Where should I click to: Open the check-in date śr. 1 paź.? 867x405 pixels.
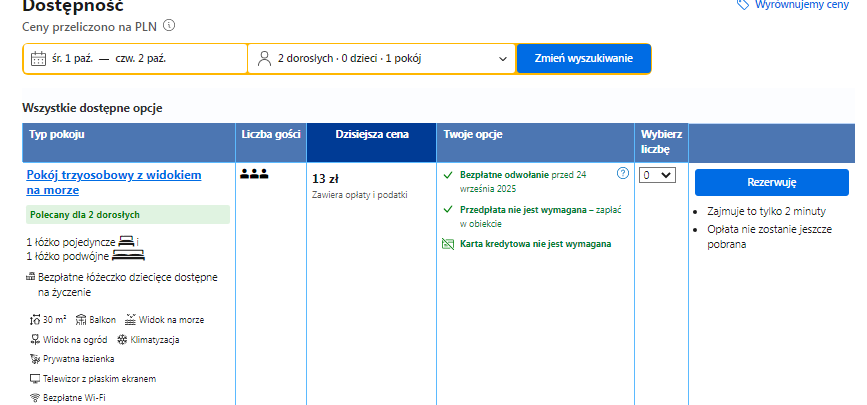72,59
